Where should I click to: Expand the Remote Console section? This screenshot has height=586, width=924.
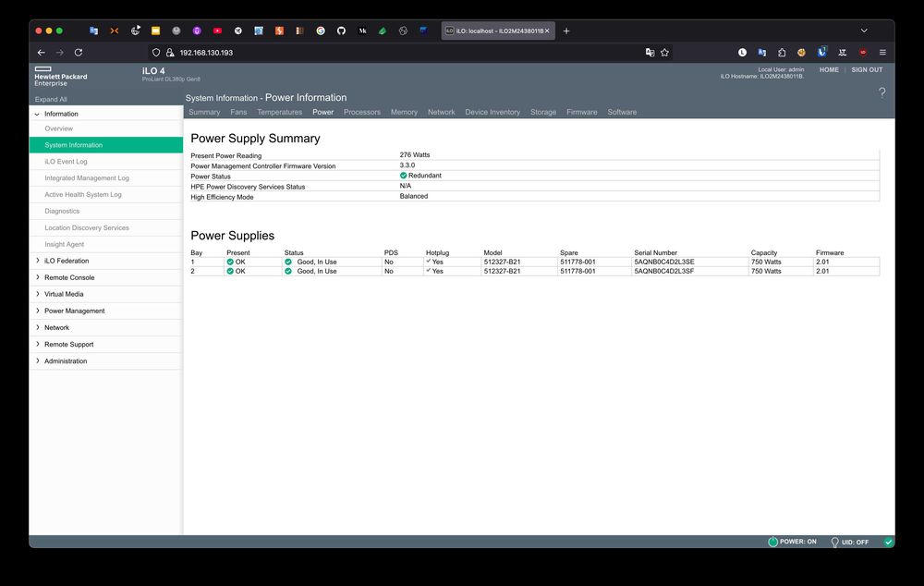coord(38,277)
